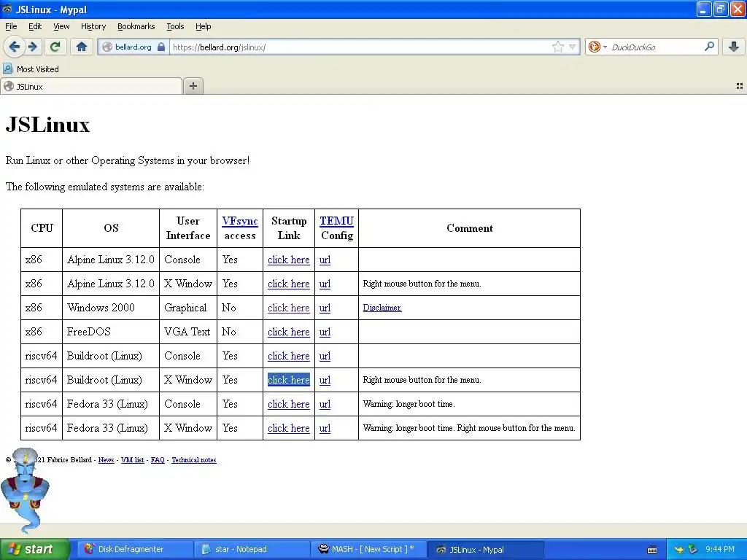Bookmark this page with the star icon
Screen dimensions: 747x560
point(558,47)
